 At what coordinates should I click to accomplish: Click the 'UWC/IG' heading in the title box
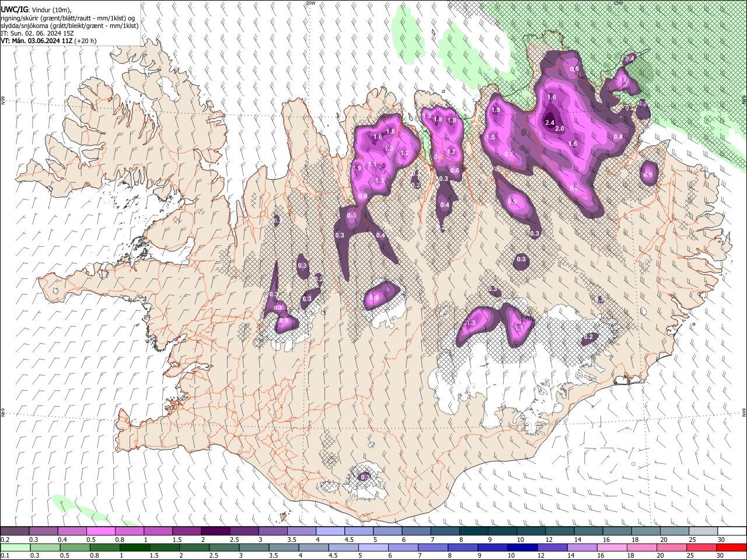pos(13,10)
